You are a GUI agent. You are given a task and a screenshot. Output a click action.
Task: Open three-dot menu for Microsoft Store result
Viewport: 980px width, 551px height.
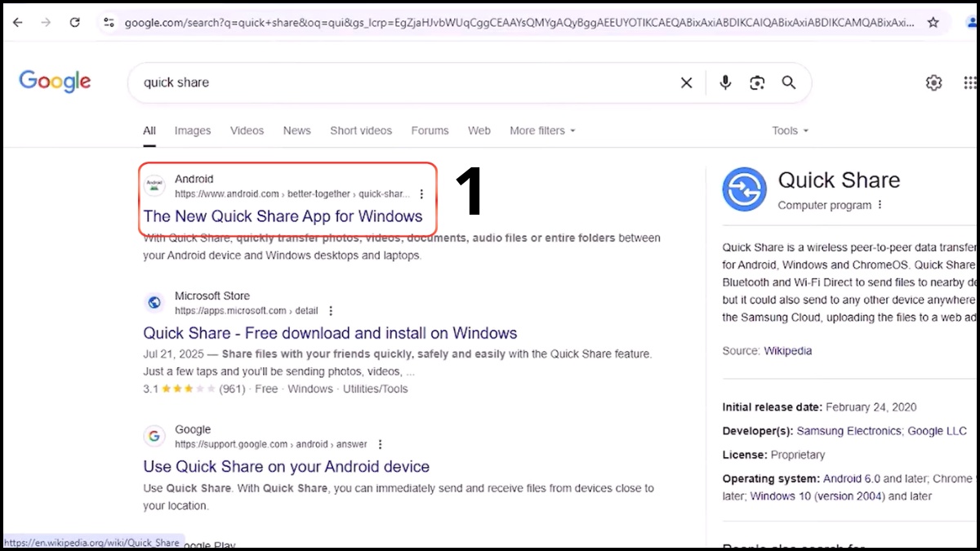pos(331,311)
